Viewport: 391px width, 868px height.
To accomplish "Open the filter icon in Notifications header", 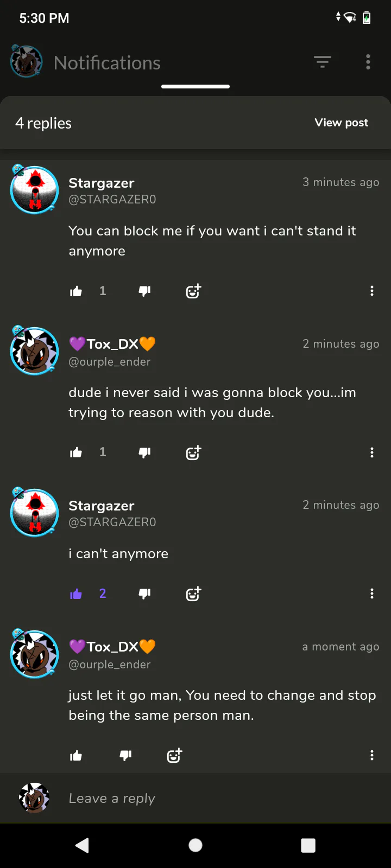I will 323,62.
